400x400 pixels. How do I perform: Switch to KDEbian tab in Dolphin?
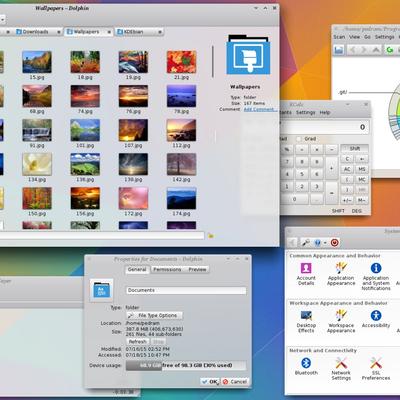pos(139,32)
